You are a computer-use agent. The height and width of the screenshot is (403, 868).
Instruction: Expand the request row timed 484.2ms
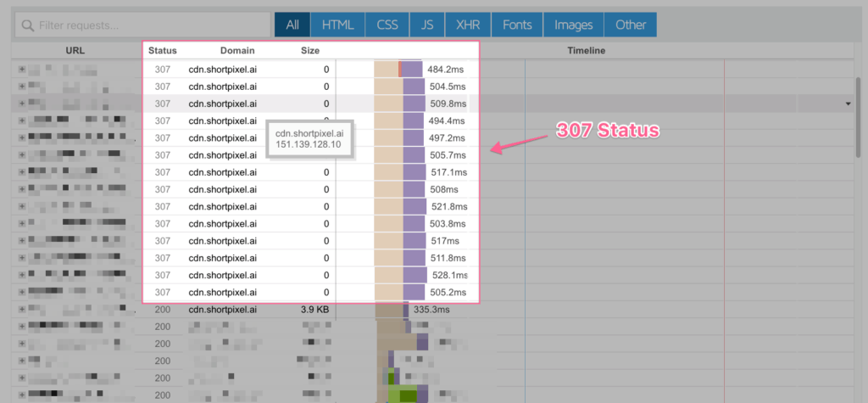point(22,70)
